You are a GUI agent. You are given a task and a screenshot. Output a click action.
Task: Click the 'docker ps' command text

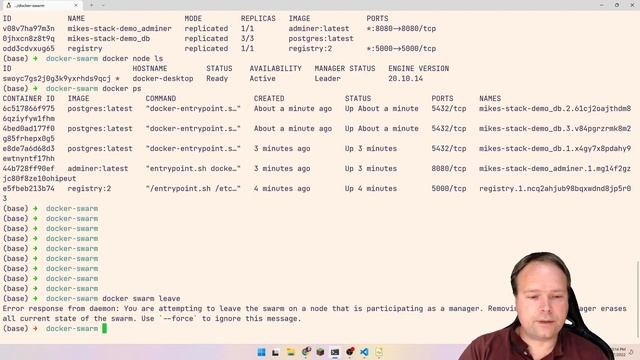pyautogui.click(x=122, y=89)
